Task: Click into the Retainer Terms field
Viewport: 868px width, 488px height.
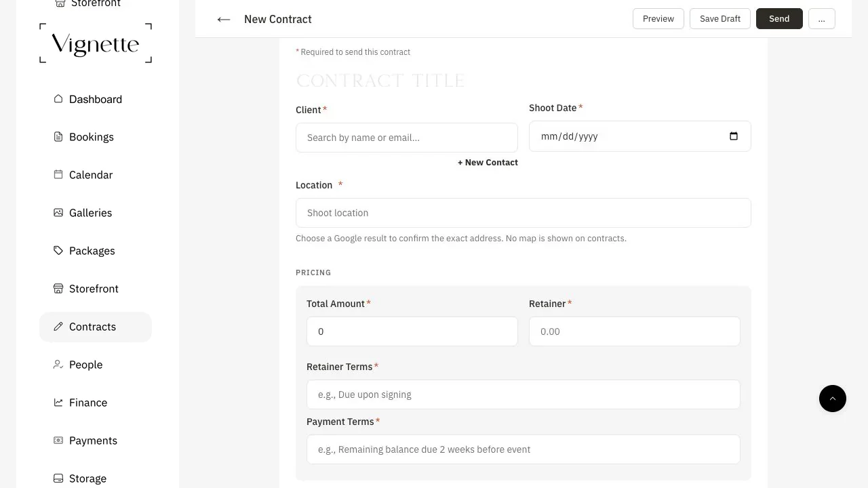Action: coord(524,394)
